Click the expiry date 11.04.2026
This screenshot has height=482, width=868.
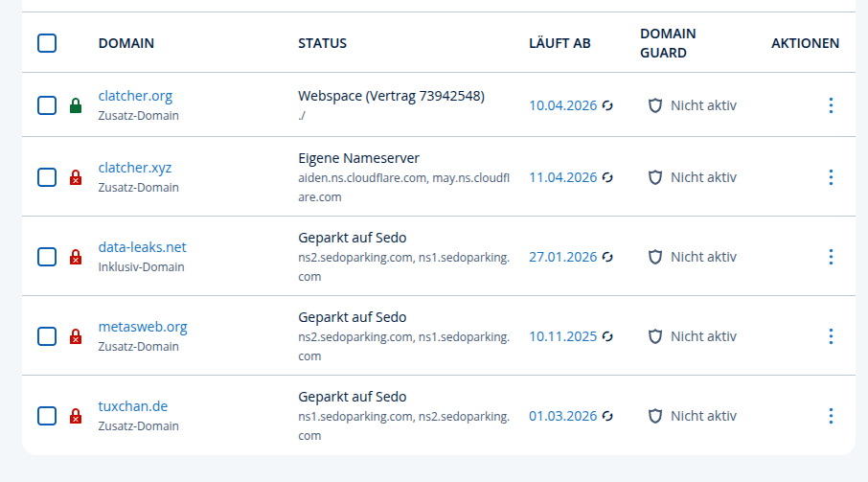[563, 177]
